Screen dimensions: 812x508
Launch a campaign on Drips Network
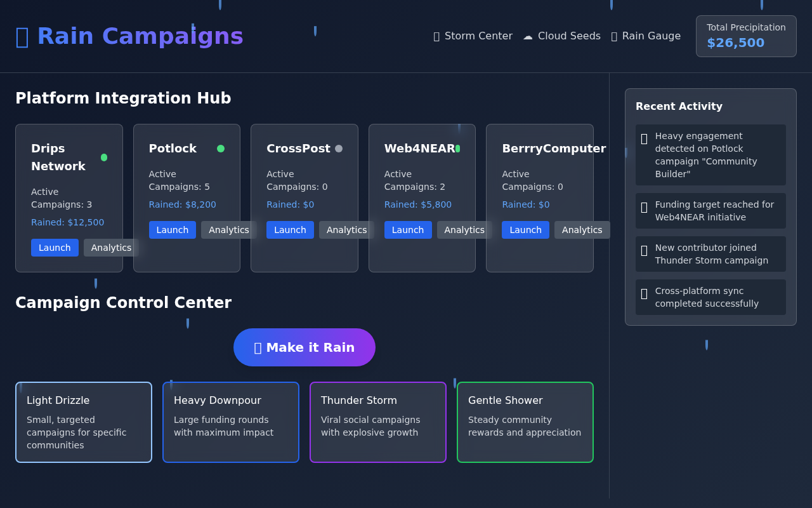point(55,248)
